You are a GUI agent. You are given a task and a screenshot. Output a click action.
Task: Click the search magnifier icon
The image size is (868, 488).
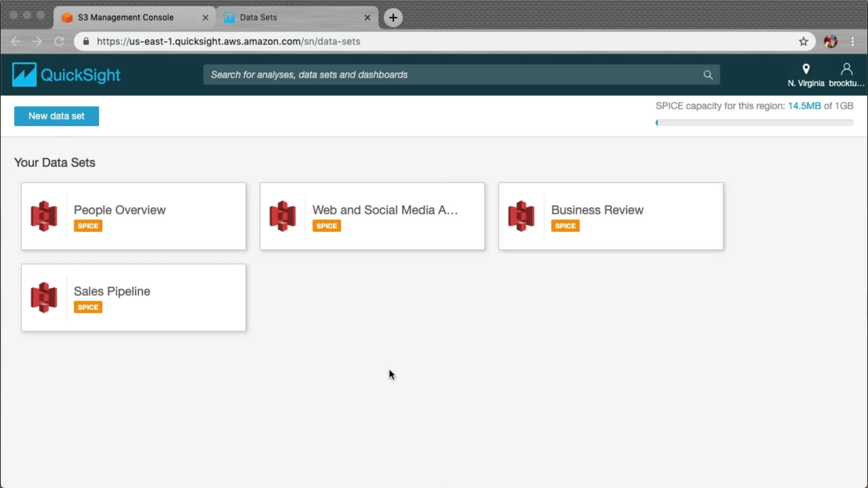coord(708,75)
